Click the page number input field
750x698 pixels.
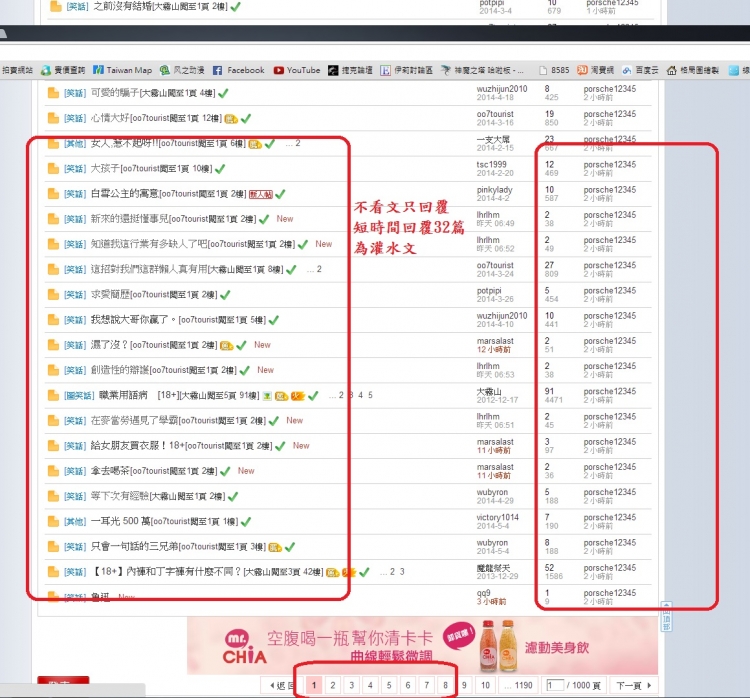[x=559, y=685]
